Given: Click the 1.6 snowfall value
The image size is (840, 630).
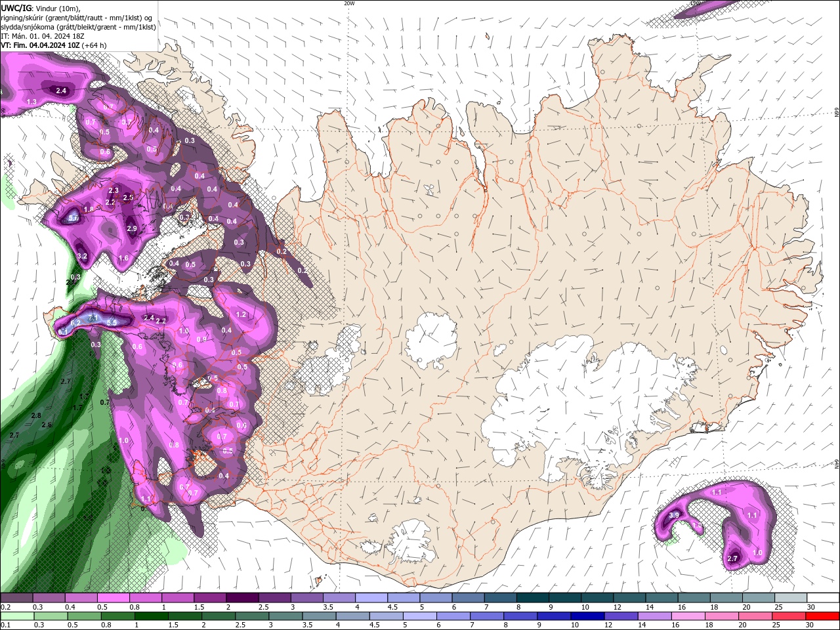Looking at the screenshot, I should tap(123, 258).
